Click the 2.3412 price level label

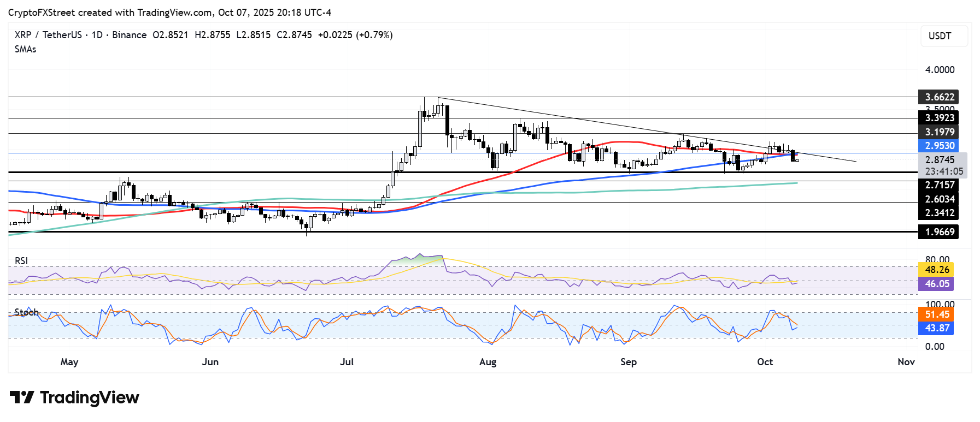[939, 213]
